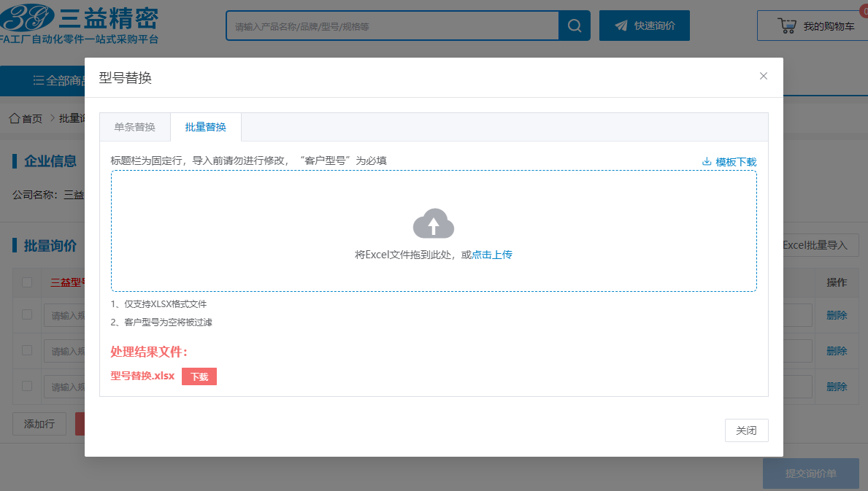
Task: Click the download icon beside 模板下载
Action: [707, 161]
